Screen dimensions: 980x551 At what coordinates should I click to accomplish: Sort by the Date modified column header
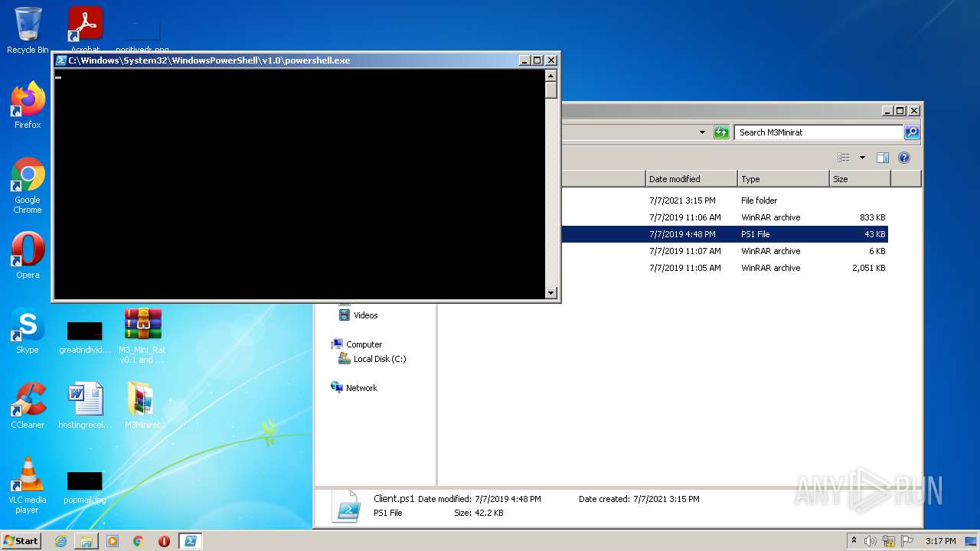coord(691,179)
